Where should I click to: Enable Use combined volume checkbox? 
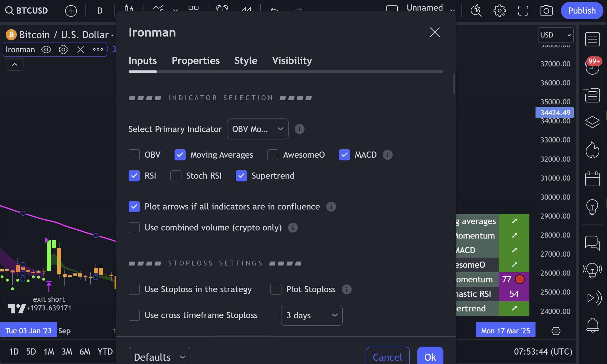click(x=134, y=228)
